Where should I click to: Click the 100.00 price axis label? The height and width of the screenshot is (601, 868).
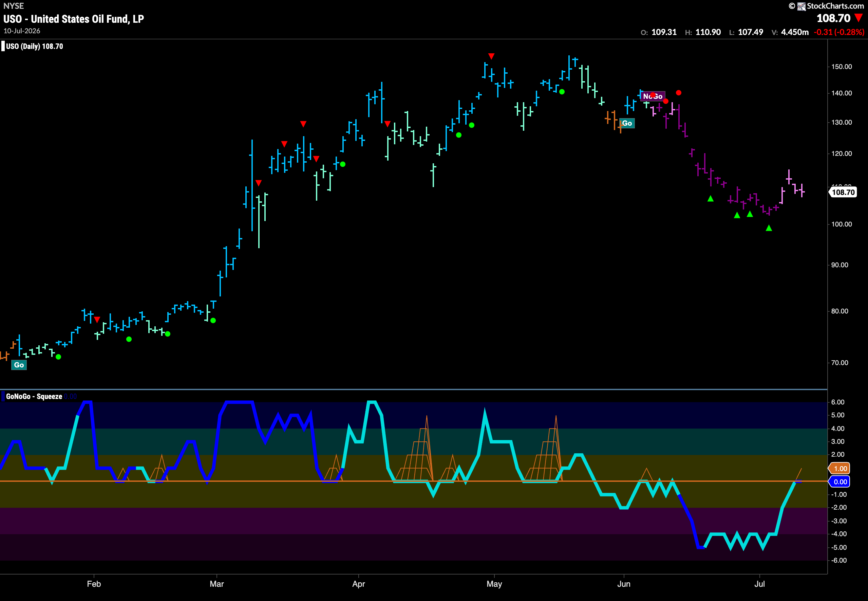pyautogui.click(x=842, y=224)
